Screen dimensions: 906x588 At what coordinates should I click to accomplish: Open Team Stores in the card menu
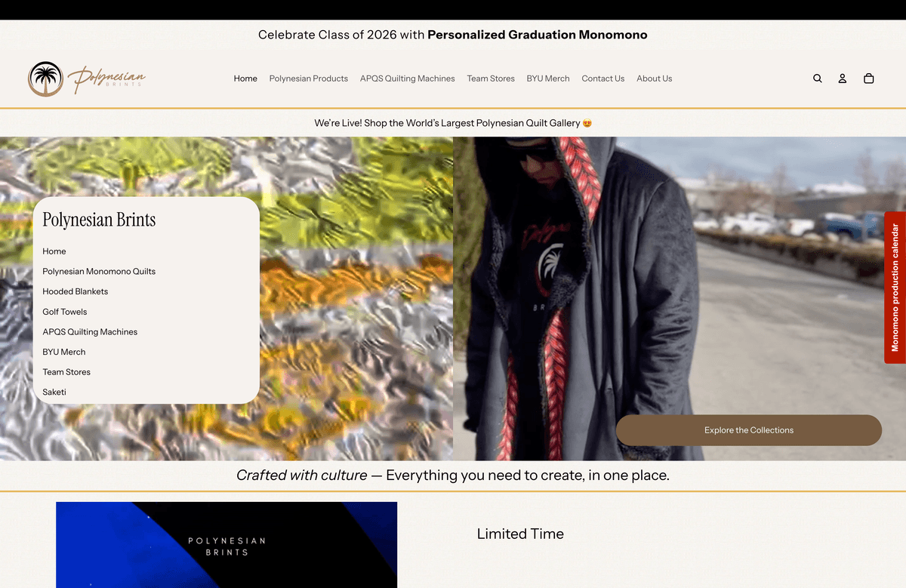(x=66, y=372)
